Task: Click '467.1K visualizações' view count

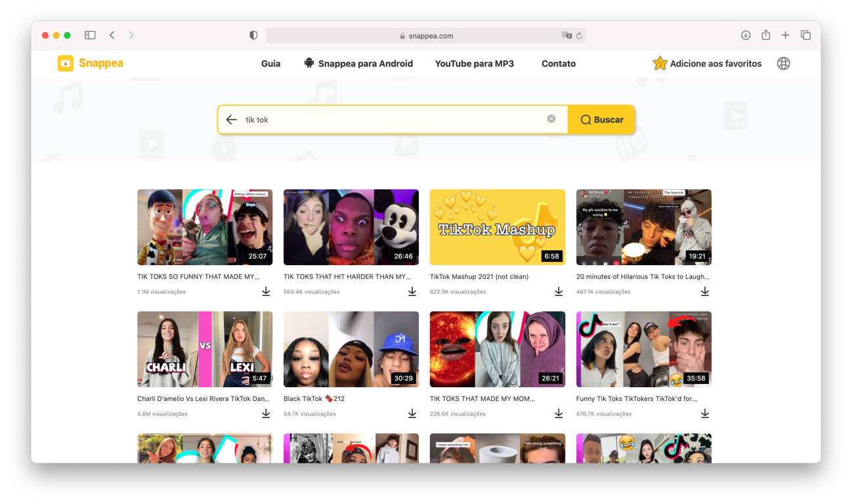Action: pos(603,292)
